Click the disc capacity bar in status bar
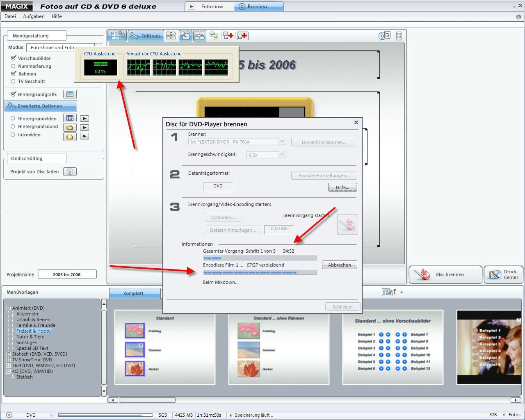 [x=105, y=415]
